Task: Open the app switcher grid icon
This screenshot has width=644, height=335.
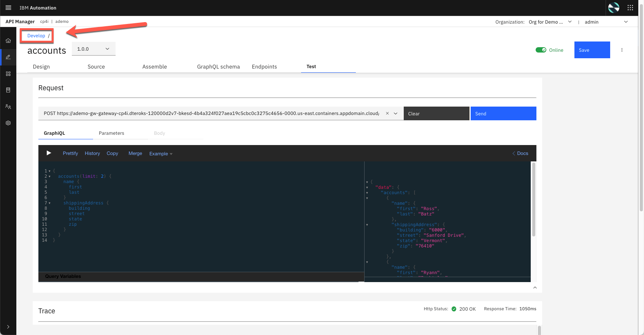Action: [630, 8]
